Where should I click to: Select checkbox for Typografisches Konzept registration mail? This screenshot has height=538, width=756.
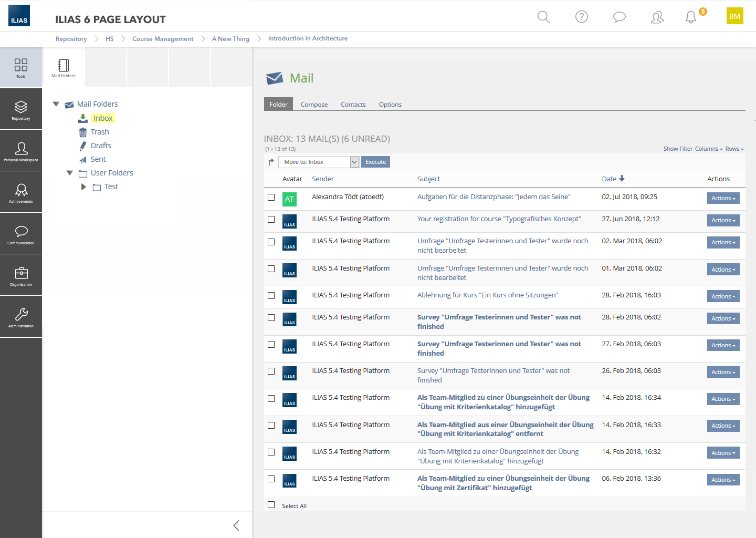pos(271,220)
